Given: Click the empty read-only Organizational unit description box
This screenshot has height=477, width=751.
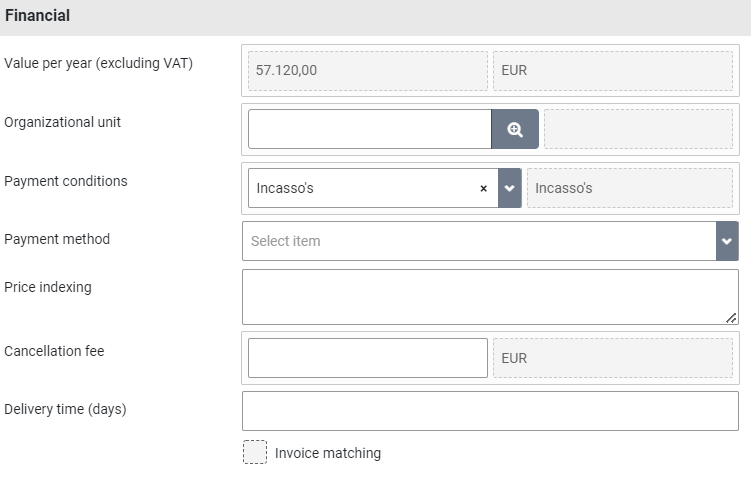Looking at the screenshot, I should point(637,129).
